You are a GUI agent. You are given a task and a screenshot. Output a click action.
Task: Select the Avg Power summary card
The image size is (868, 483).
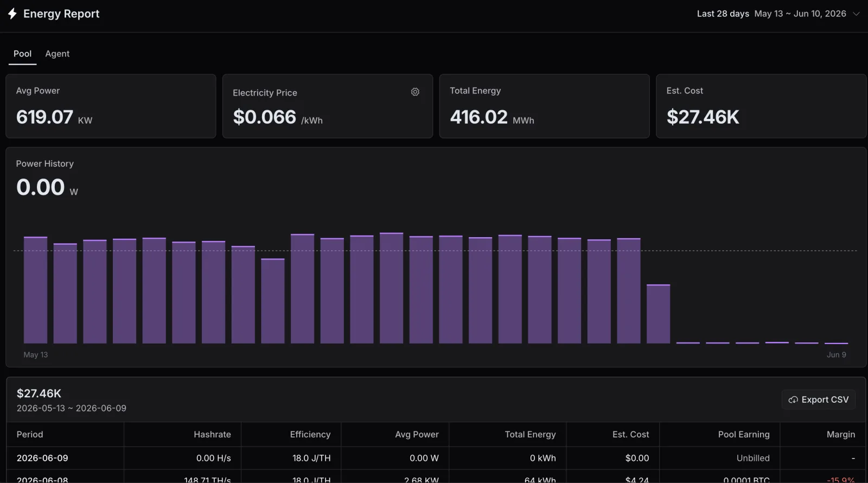point(111,106)
